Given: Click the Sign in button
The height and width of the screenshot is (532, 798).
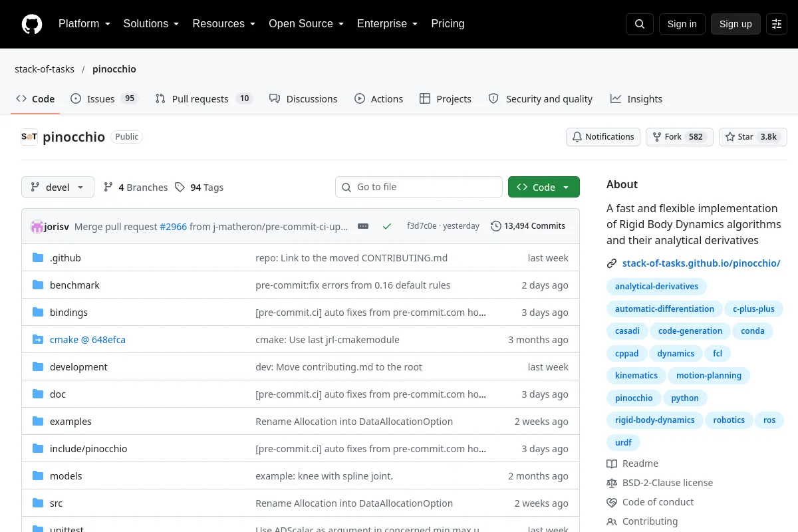Looking at the screenshot, I should 682,24.
